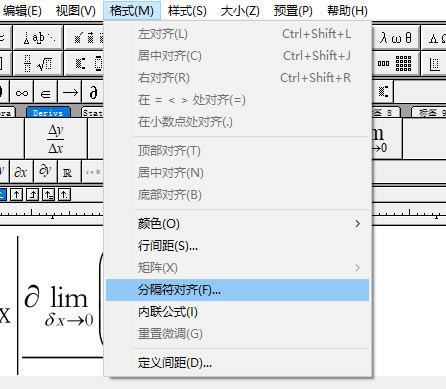This screenshot has width=446, height=389.
Task: Select 居中对齐(C) horizontal alignment
Action: (x=237, y=56)
